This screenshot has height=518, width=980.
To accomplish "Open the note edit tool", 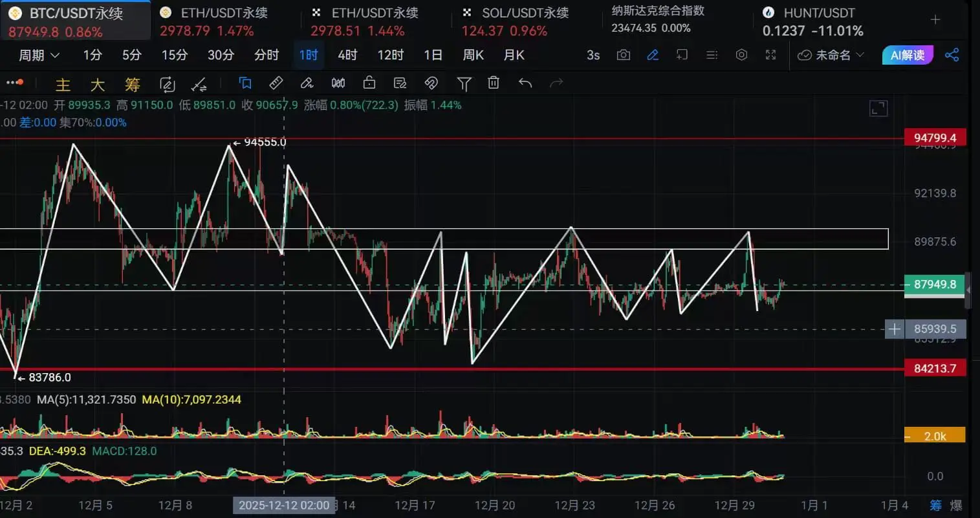I will pos(400,83).
